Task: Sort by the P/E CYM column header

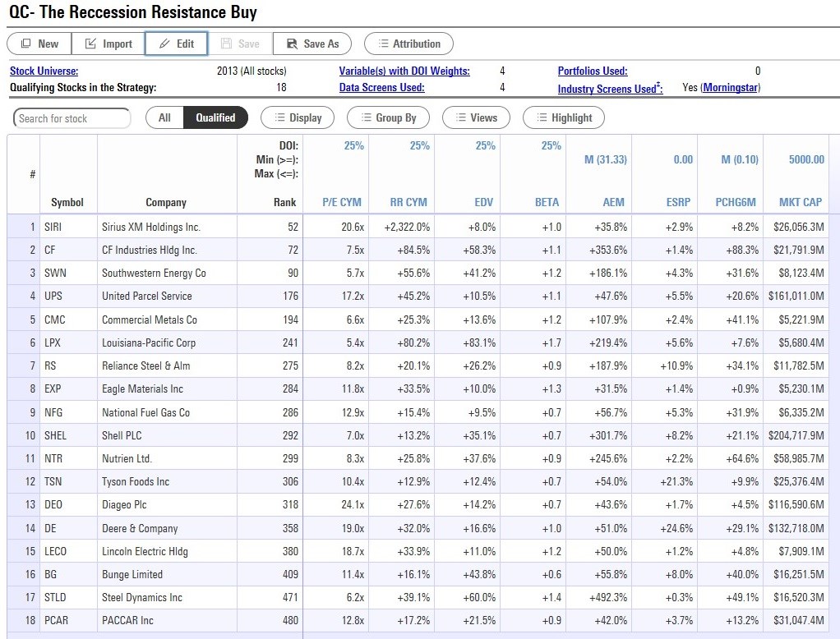Action: (342, 202)
